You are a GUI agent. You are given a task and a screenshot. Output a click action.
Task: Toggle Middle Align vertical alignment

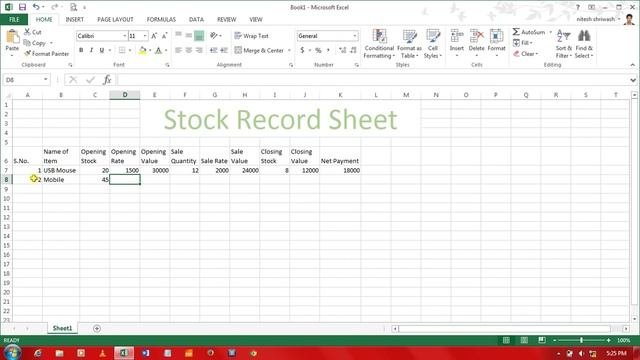pyautogui.click(x=189, y=36)
